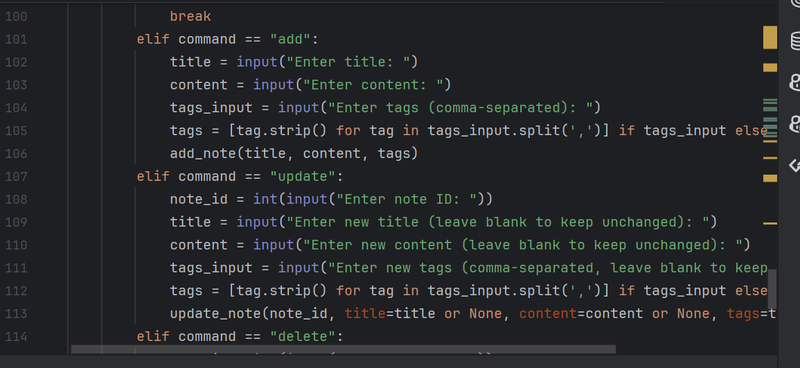Click the break keyword on line 100

click(x=191, y=16)
